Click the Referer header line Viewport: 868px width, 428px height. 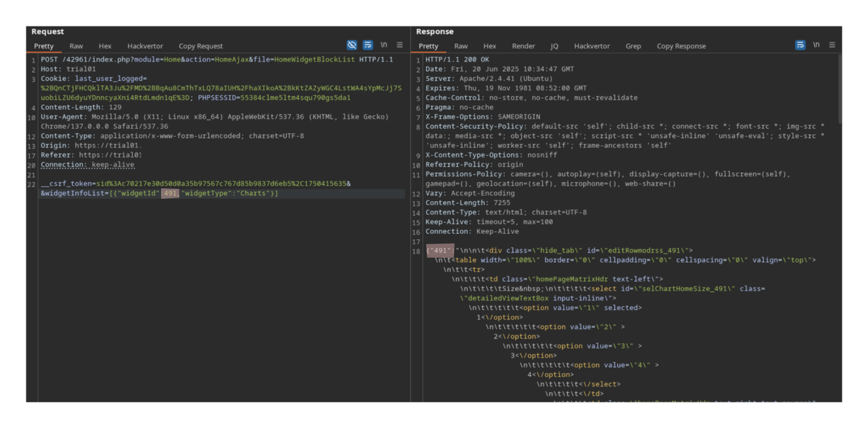click(91, 155)
